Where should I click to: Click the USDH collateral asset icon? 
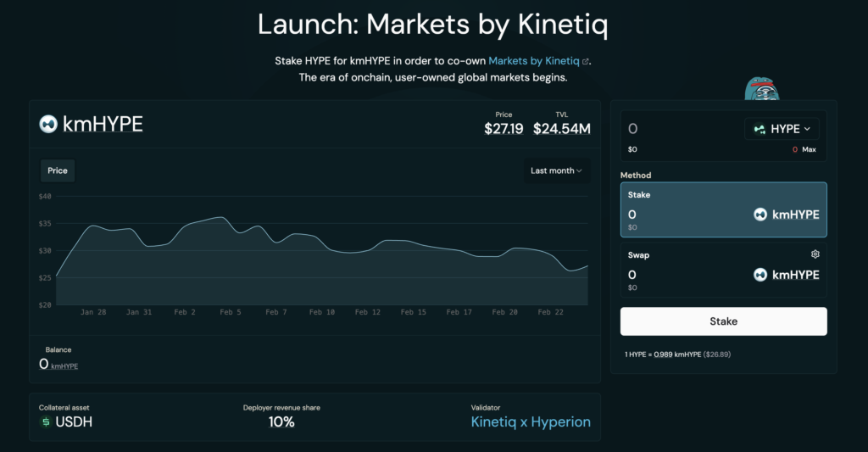[46, 421]
